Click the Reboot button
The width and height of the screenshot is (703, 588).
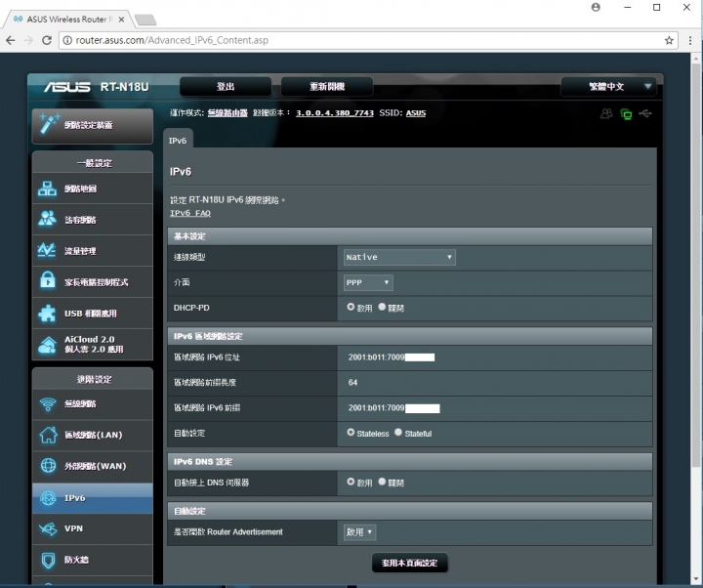point(327,87)
